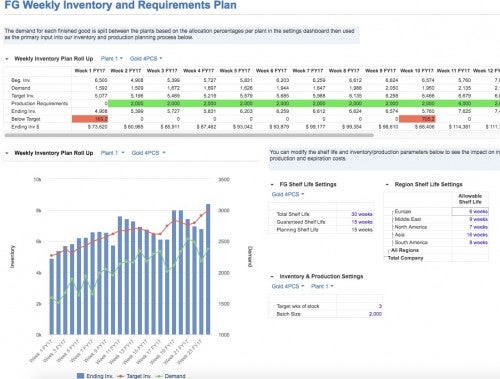
Task: Edit the Total Shelf Life value
Action: [x=362, y=214]
